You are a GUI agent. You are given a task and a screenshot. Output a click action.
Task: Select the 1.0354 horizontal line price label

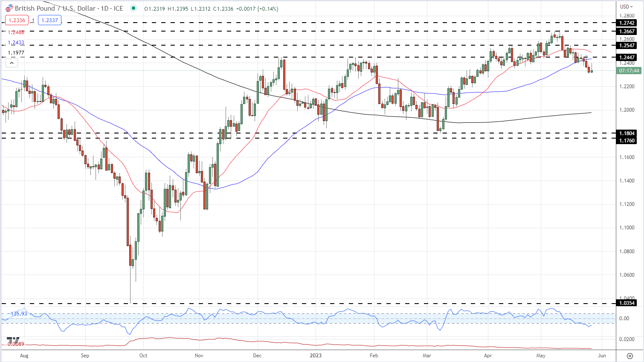[x=627, y=303]
